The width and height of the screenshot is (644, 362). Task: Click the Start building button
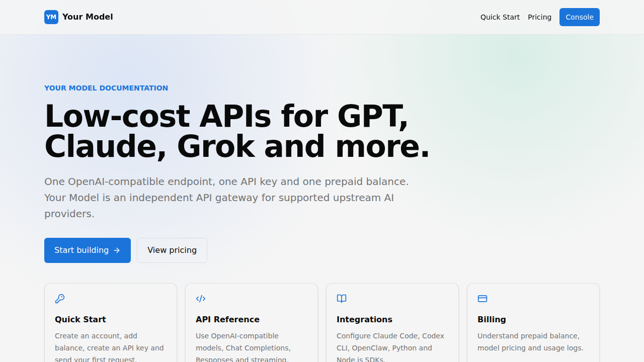(x=88, y=250)
